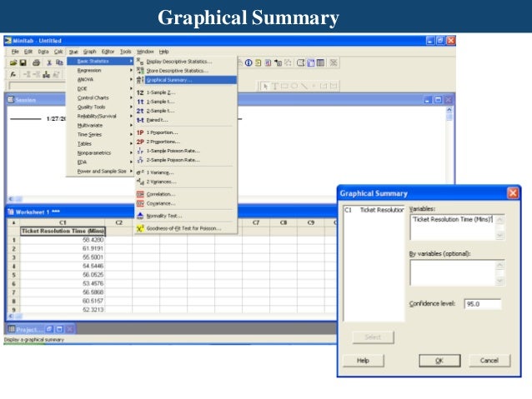The height and width of the screenshot is (399, 532).
Task: Click the Normality Test menu icon
Action: tap(140, 216)
